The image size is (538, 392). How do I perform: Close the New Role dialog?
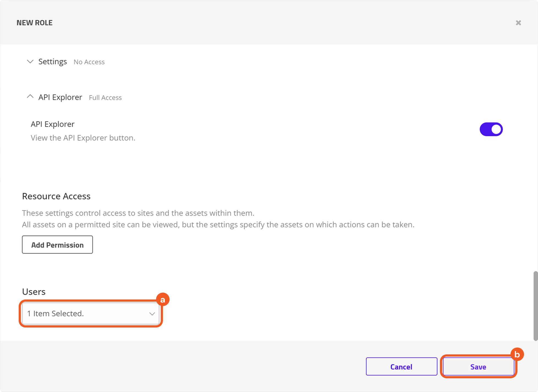point(518,23)
